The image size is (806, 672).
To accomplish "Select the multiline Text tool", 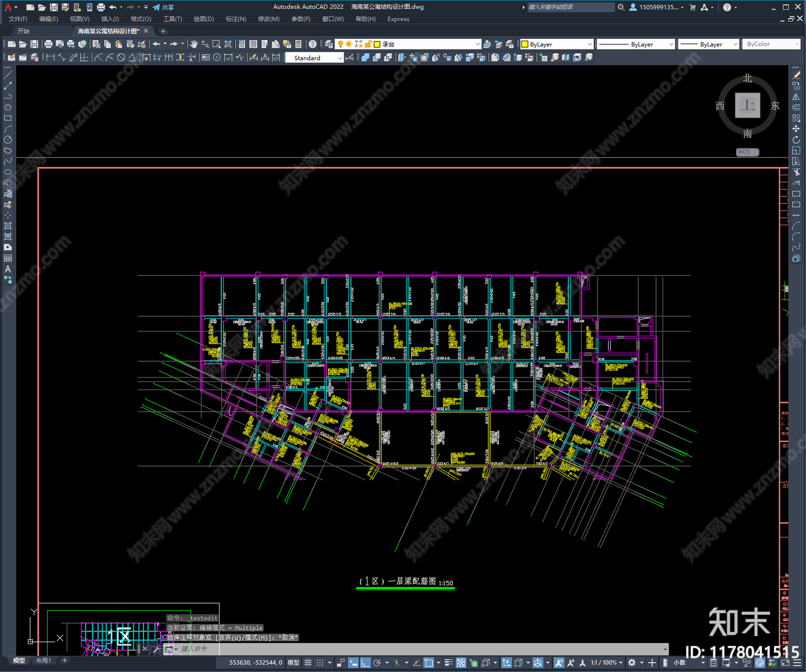I will tap(8, 269).
